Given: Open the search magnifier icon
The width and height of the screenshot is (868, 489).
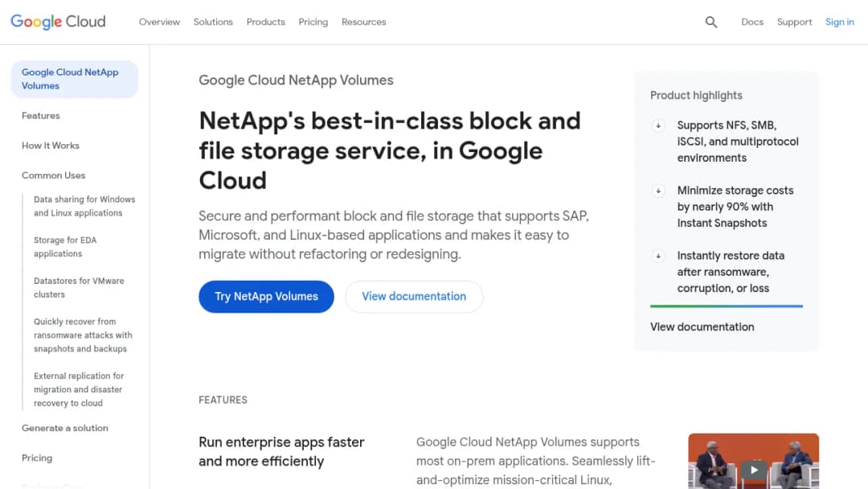Looking at the screenshot, I should pos(710,23).
